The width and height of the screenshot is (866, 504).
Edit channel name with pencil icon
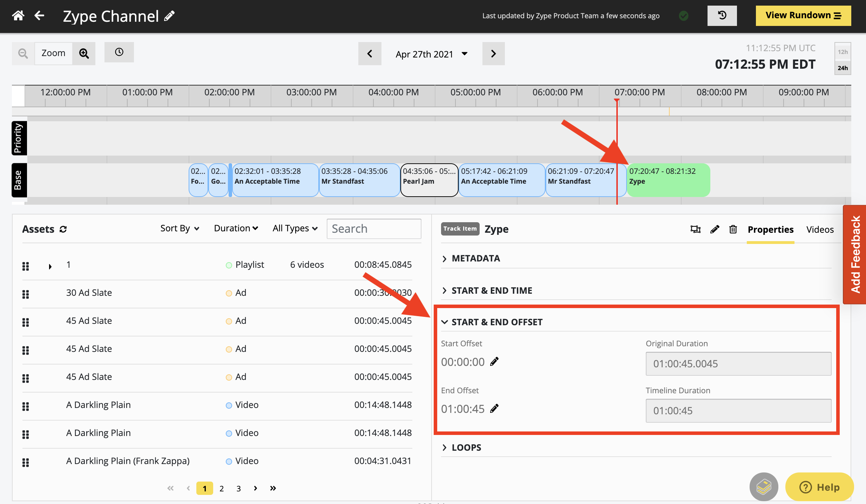[x=170, y=16]
